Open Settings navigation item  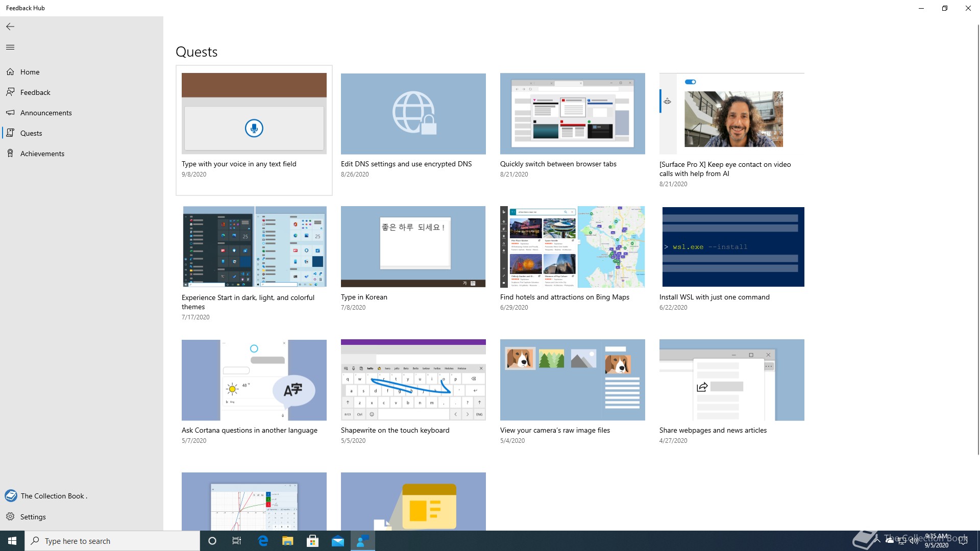pyautogui.click(x=82, y=516)
